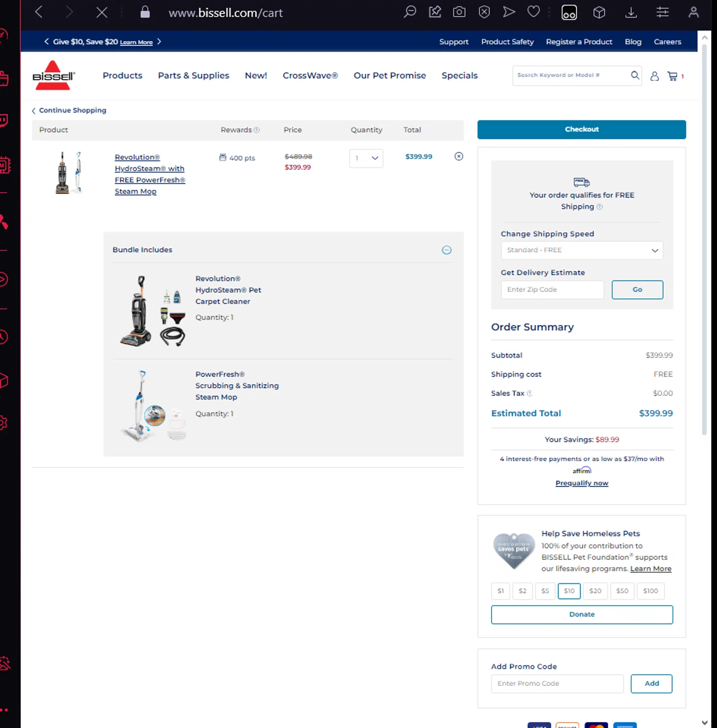Viewport: 717px width, 728px height.
Task: Click Revolution HydroSteam cart thumbnail
Action: [69, 173]
